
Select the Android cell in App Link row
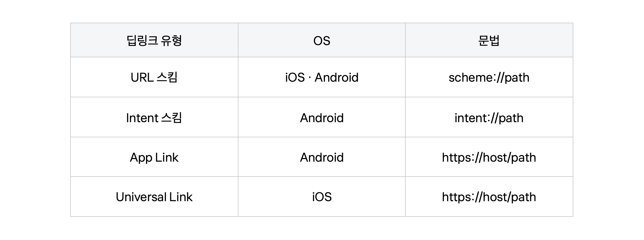click(322, 158)
